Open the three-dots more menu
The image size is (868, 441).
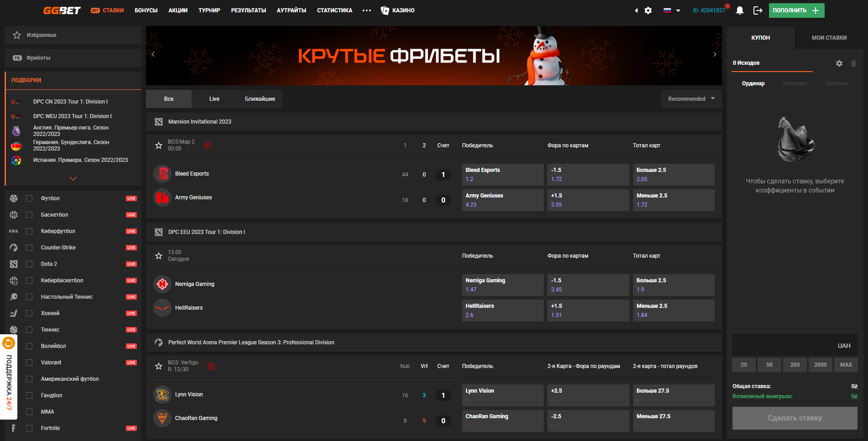coord(367,10)
